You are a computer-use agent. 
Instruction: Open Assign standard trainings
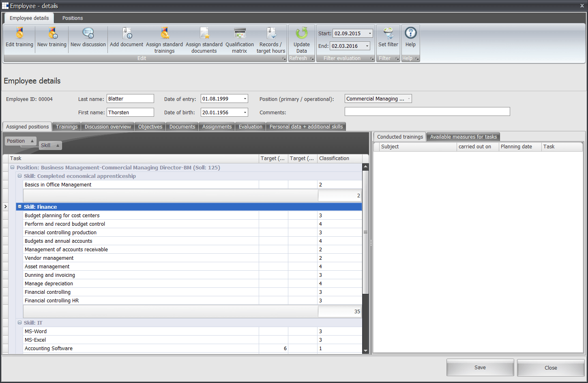tap(164, 33)
